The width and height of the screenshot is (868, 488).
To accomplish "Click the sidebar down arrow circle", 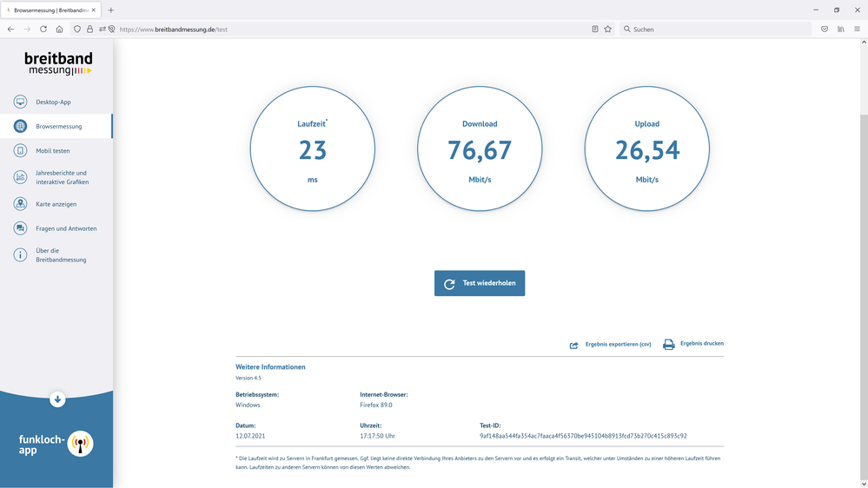I will coord(57,399).
